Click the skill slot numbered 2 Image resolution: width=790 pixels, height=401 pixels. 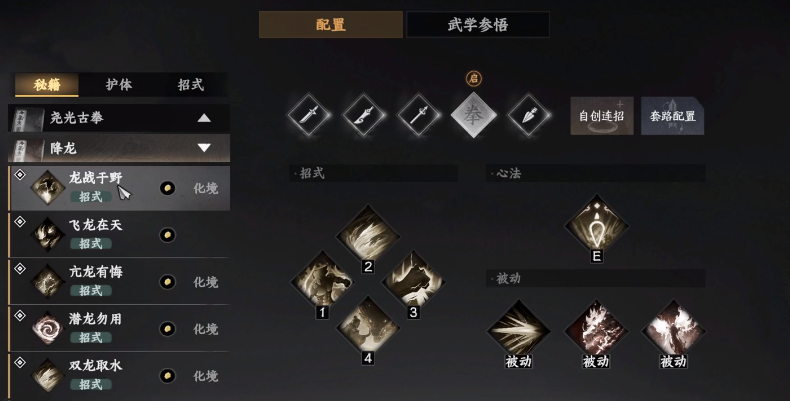click(x=368, y=236)
